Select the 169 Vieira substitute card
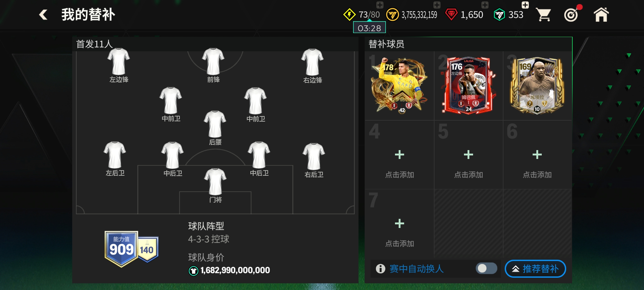 (537, 85)
